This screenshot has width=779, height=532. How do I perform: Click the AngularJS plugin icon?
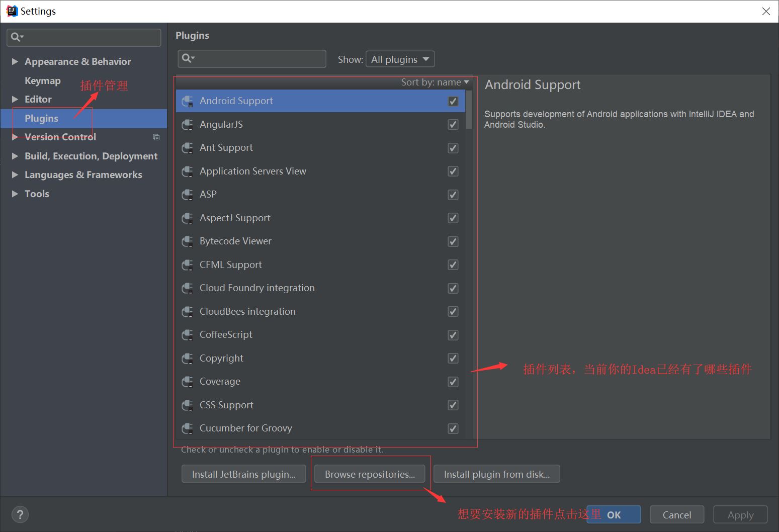pos(187,125)
